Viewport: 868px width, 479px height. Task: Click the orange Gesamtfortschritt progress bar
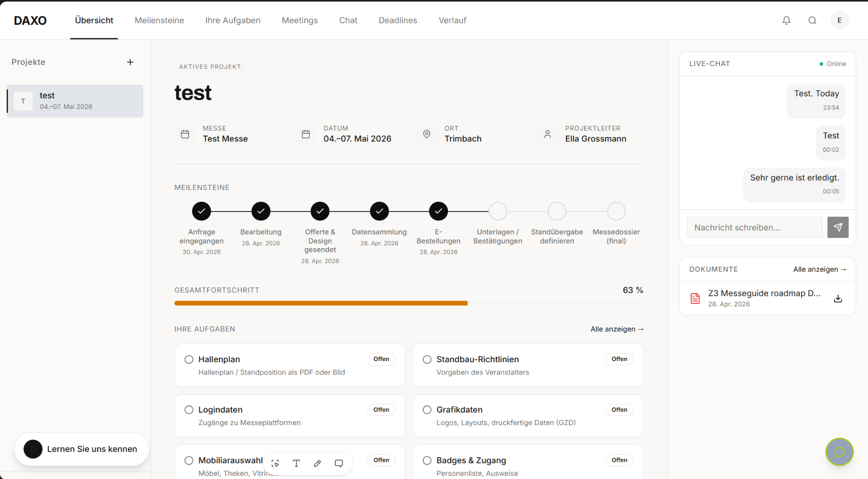(321, 303)
